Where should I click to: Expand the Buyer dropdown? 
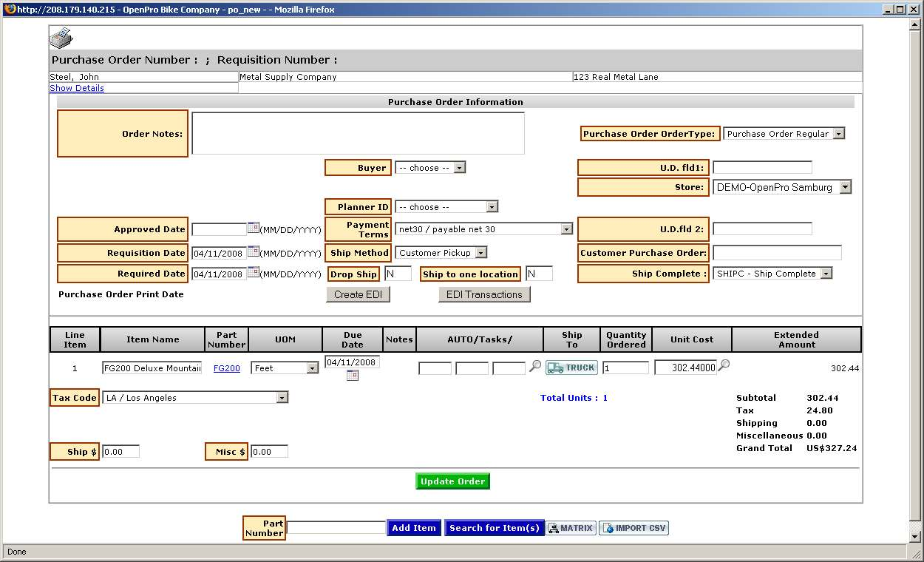coord(429,168)
